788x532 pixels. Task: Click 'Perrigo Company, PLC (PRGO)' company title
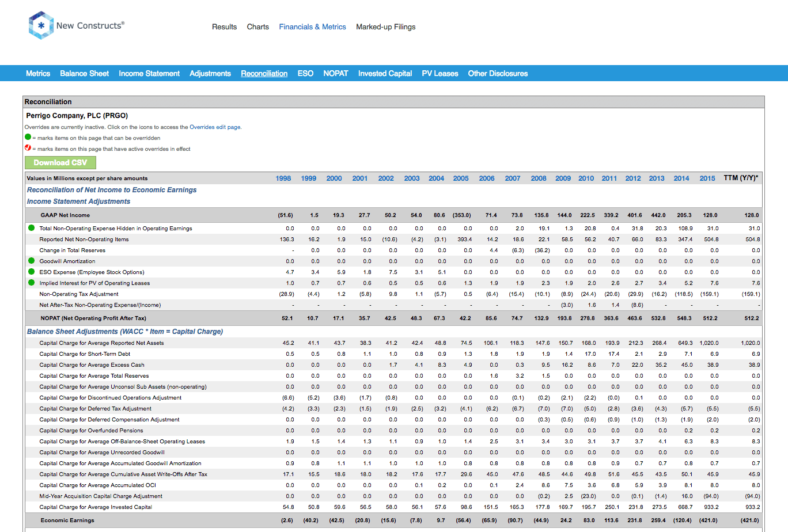(x=77, y=116)
